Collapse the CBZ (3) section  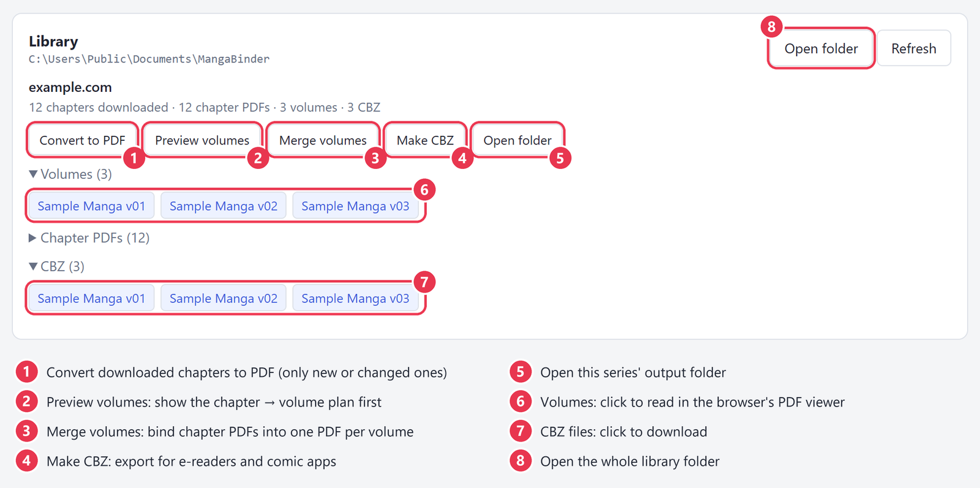coord(57,266)
